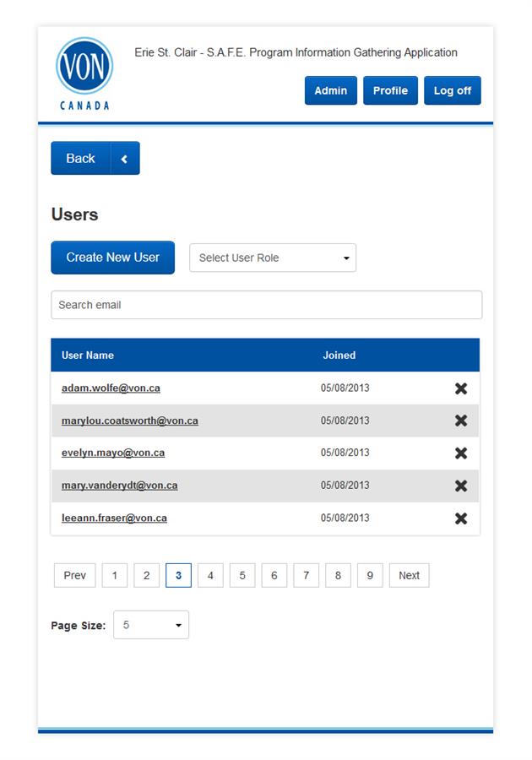Viewport: 532px width, 760px height.
Task: Jump to page 9 in pagination
Action: [370, 575]
